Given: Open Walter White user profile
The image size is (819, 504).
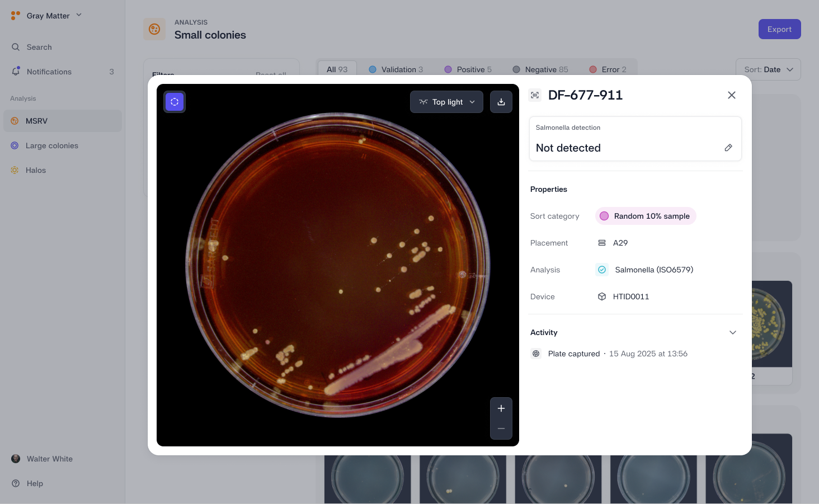Looking at the screenshot, I should point(62,459).
